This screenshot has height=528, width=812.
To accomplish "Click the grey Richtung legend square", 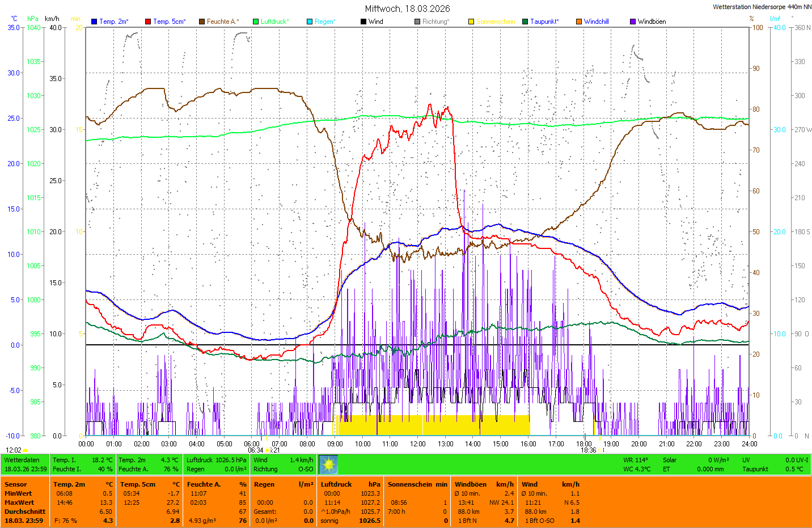I will pos(417,22).
